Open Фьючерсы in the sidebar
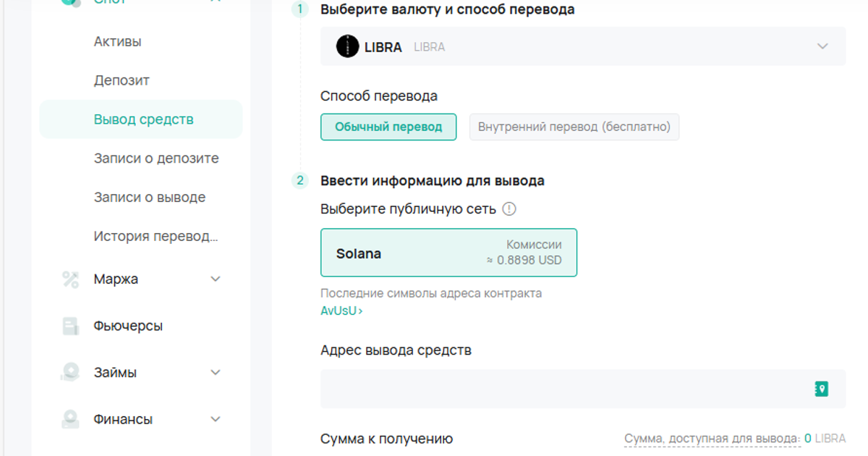The width and height of the screenshot is (868, 456). [x=128, y=326]
